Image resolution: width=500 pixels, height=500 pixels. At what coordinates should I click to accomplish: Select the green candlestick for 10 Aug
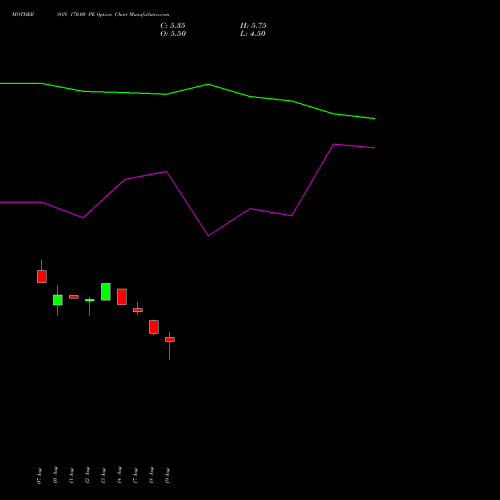coord(58,300)
